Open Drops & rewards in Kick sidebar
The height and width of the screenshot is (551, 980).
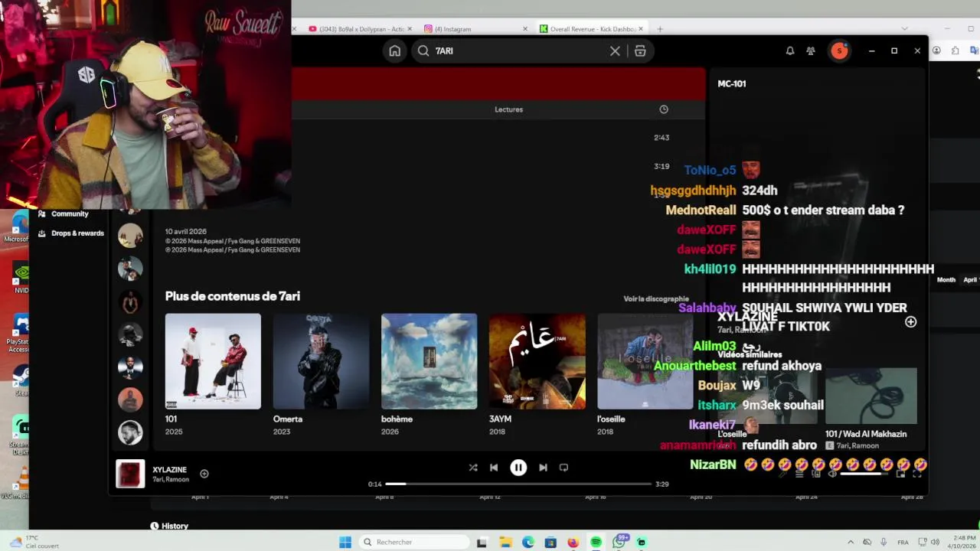(x=71, y=233)
